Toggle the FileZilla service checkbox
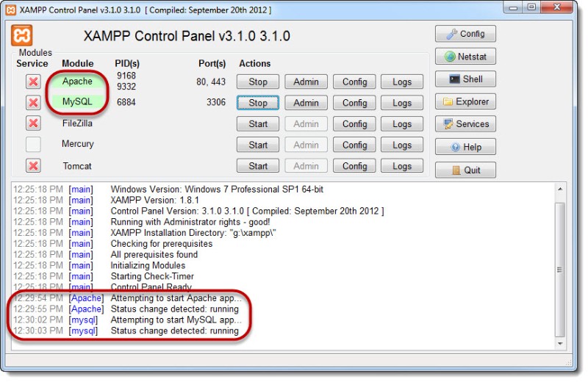This screenshot has height=382, width=588. pyautogui.click(x=33, y=123)
